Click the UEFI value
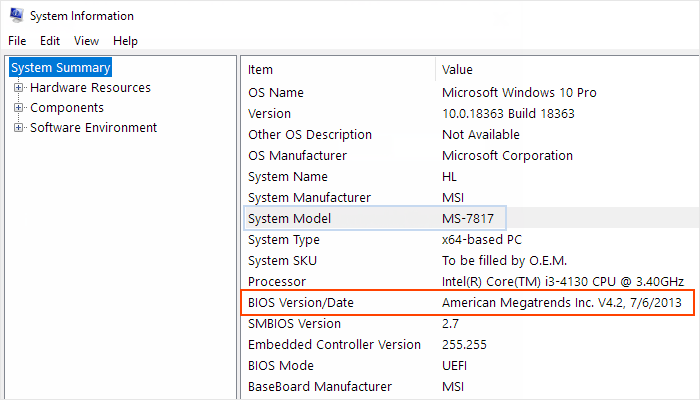 tap(454, 365)
